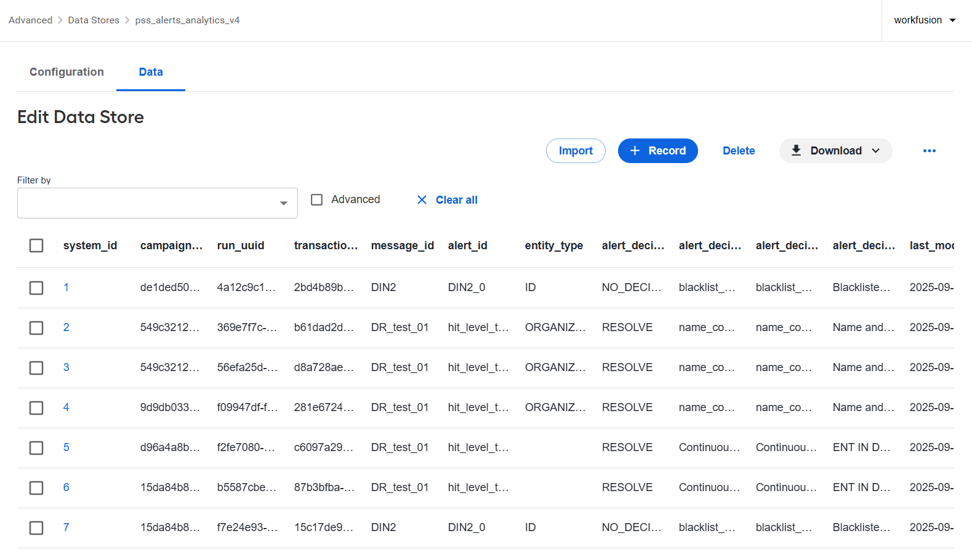Viewport: 972px width, 560px height.
Task: Click cell de1ded50…
Action: coord(170,287)
